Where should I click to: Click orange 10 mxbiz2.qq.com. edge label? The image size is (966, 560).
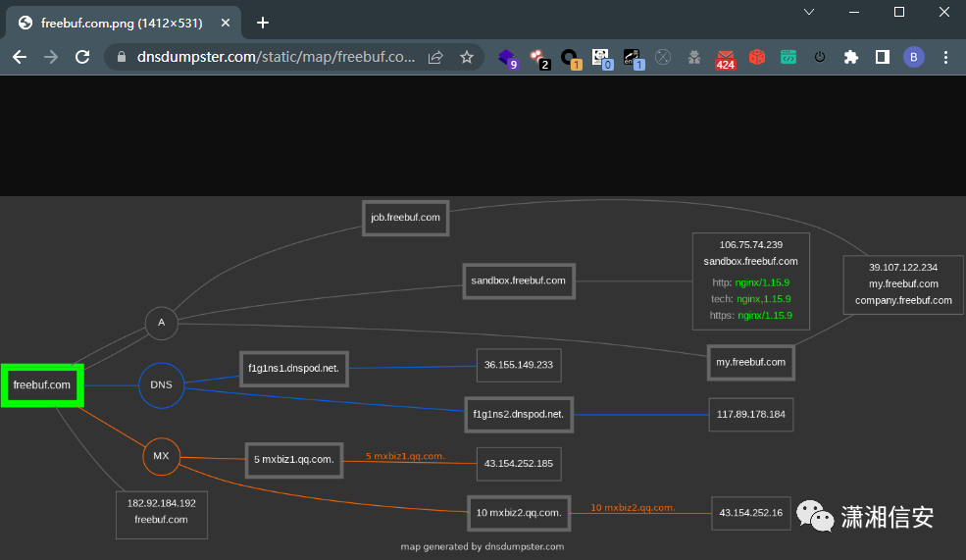[x=633, y=508]
